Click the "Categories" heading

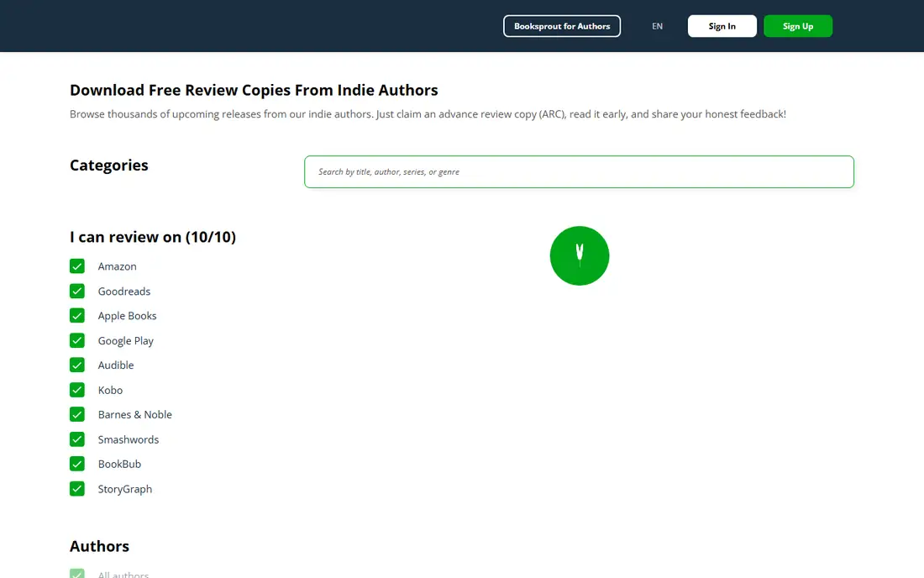click(x=109, y=166)
